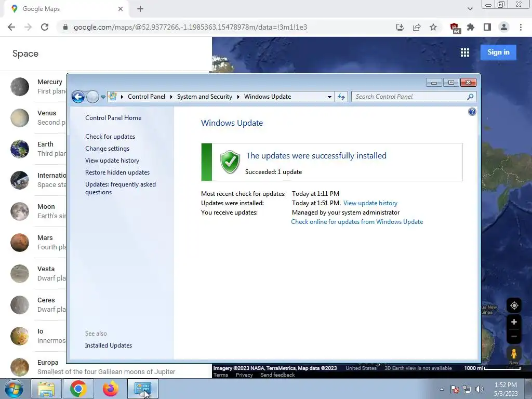The width and height of the screenshot is (532, 399).
Task: Switch to Firefox from the taskbar
Action: (x=111, y=389)
